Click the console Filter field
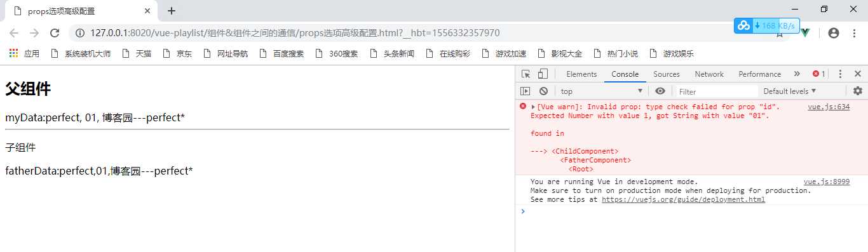Screen dimensions: 868x252 (716, 91)
